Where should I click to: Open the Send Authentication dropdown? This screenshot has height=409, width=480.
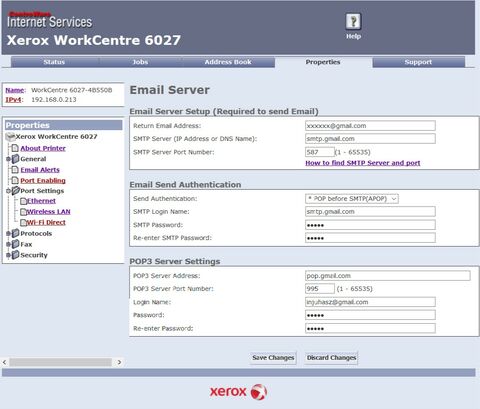click(352, 199)
